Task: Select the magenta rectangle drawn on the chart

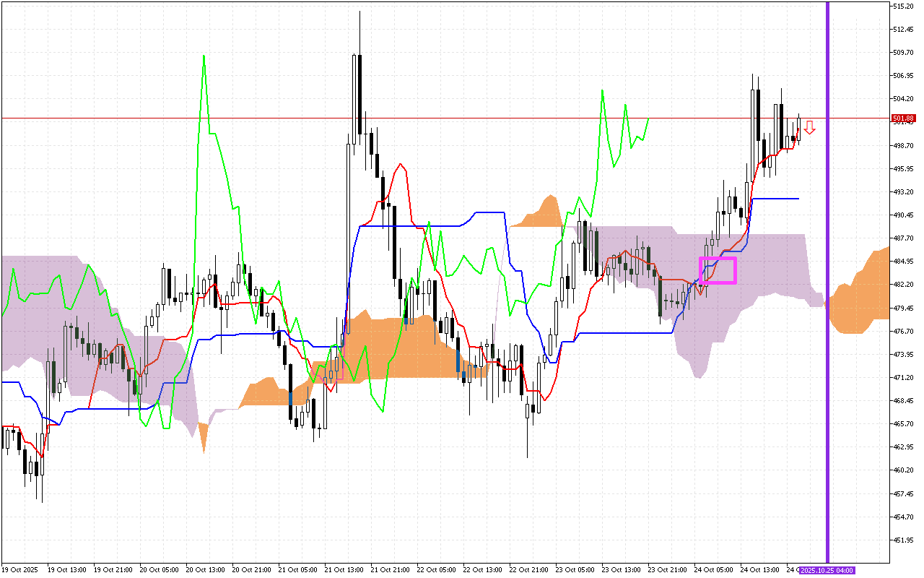Action: click(x=718, y=258)
